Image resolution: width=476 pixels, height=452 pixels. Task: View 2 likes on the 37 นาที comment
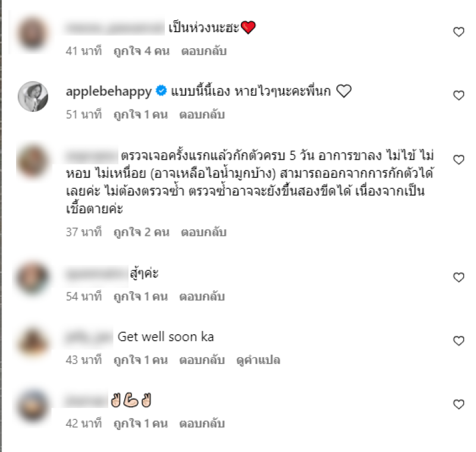point(142,232)
